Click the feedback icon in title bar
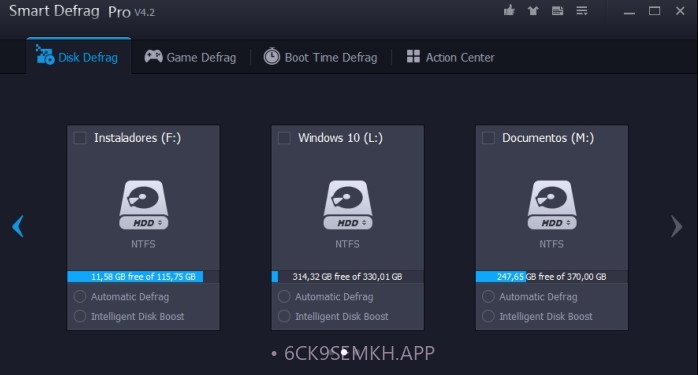This screenshot has height=375, width=699. [557, 11]
